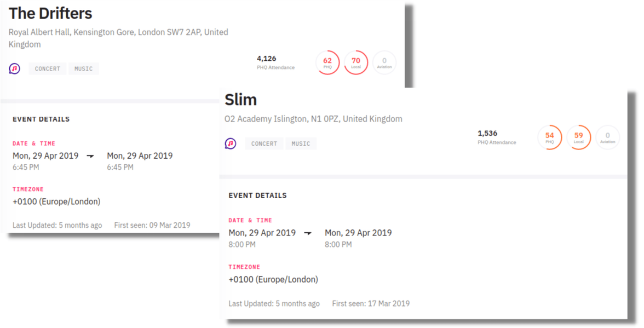Viewport: 644px width, 328px height.
Task: Open The Drifters event title
Action: (x=50, y=13)
